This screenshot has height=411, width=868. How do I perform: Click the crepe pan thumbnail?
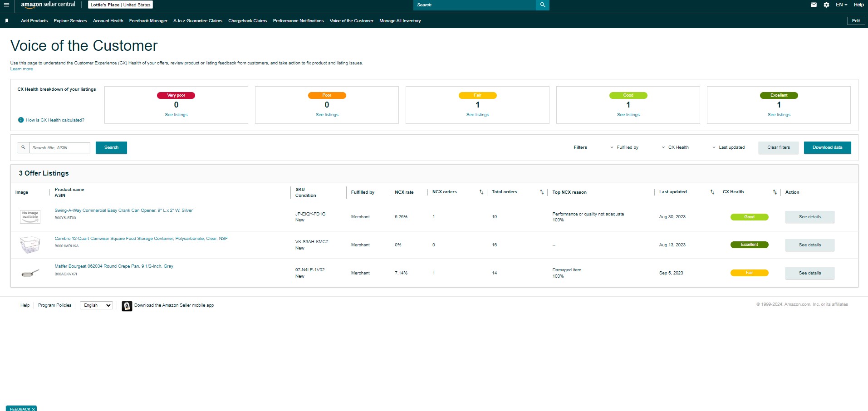point(30,273)
